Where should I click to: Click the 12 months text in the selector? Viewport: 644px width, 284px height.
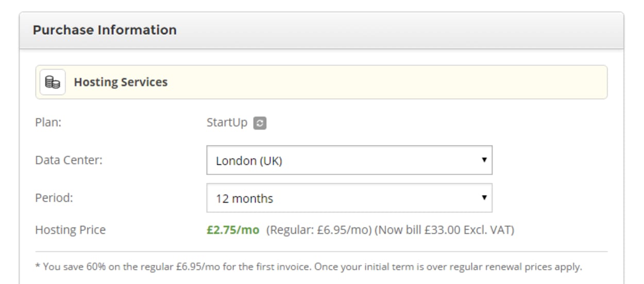[244, 199]
